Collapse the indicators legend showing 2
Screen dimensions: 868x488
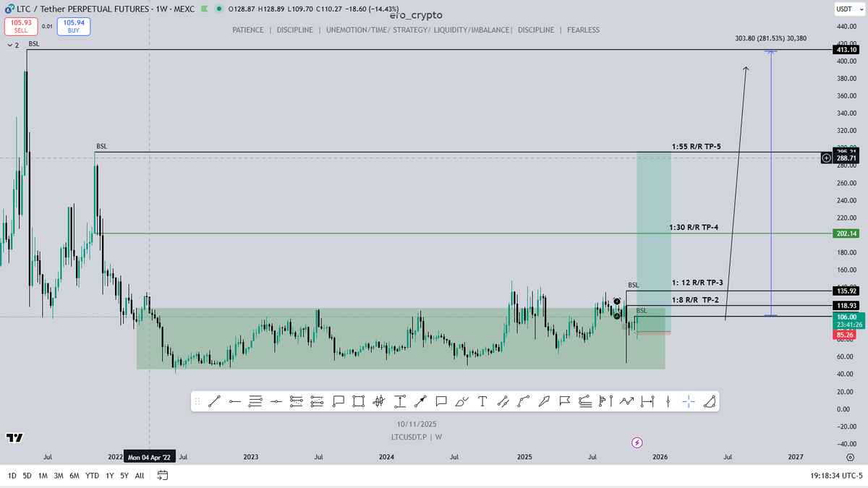tap(12, 45)
